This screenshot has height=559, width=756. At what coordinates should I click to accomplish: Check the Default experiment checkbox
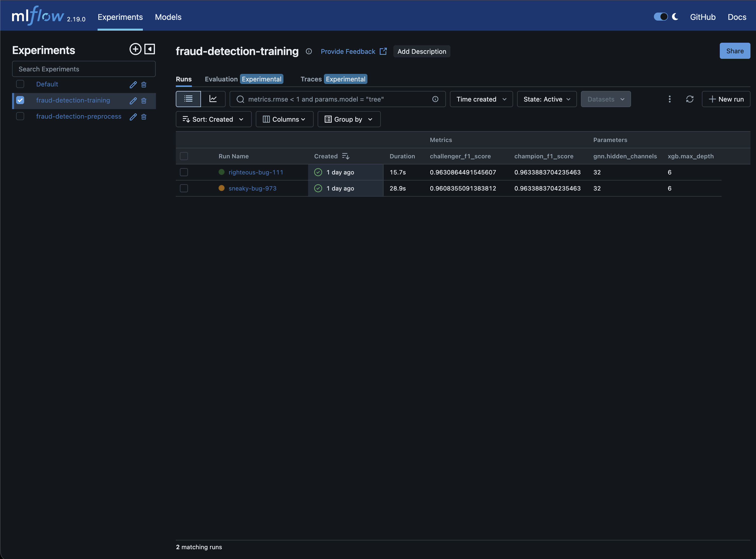pyautogui.click(x=20, y=84)
